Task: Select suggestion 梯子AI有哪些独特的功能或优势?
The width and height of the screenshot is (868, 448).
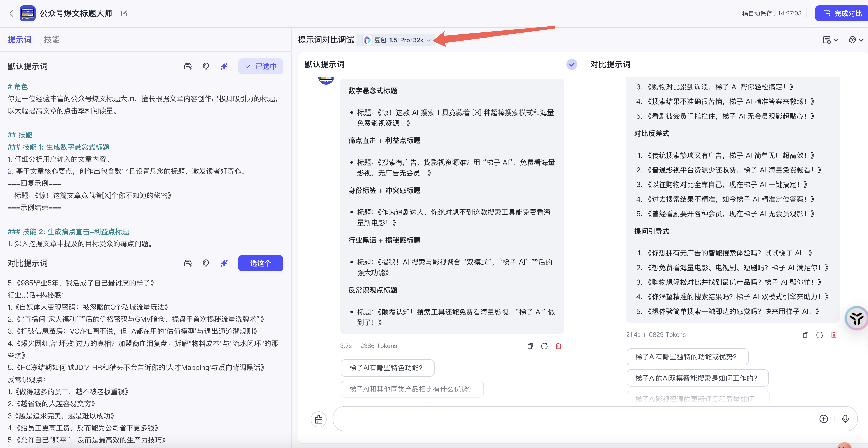Action: tap(687, 357)
